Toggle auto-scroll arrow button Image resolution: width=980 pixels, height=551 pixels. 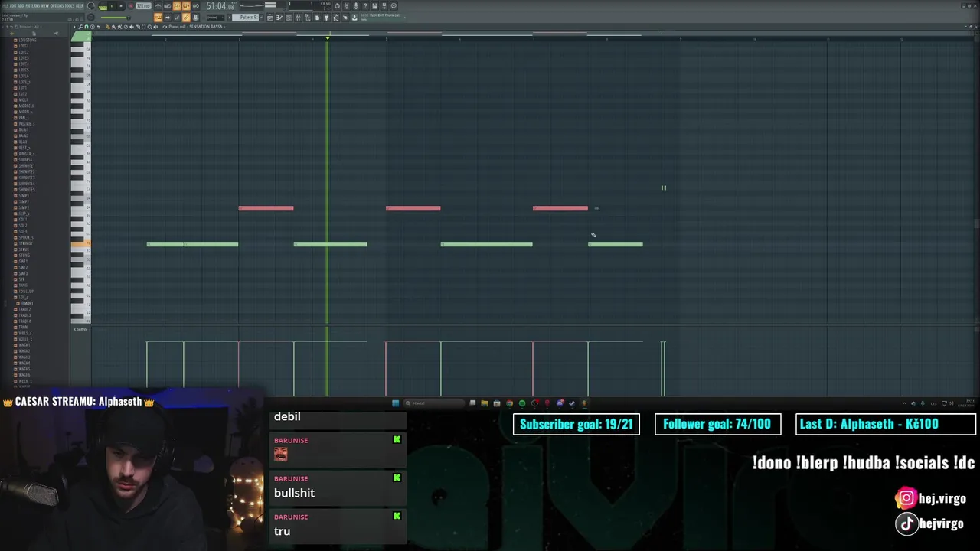pos(167,17)
